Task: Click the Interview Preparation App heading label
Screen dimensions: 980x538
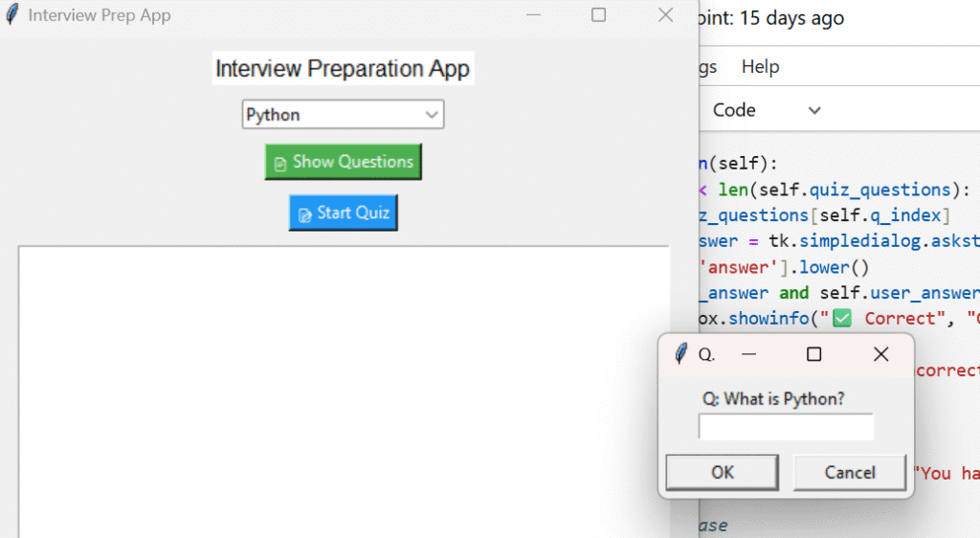Action: pyautogui.click(x=343, y=68)
